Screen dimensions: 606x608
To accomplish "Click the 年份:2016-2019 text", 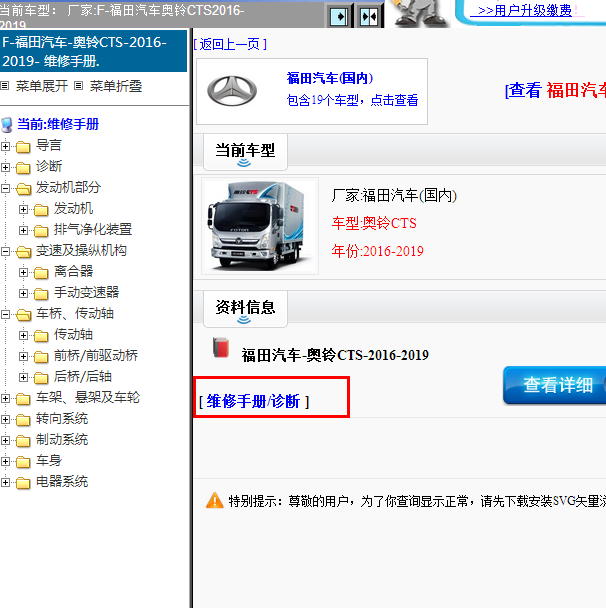I will point(377,251).
